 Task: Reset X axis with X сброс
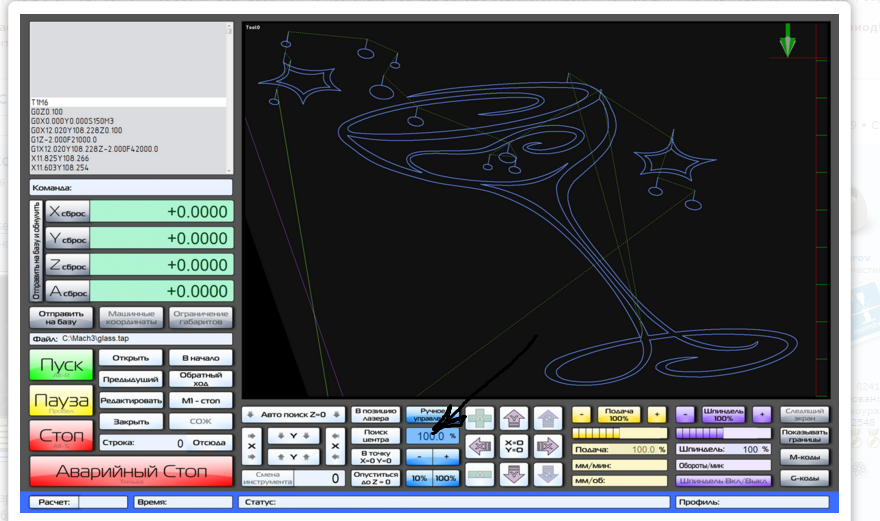coord(67,212)
